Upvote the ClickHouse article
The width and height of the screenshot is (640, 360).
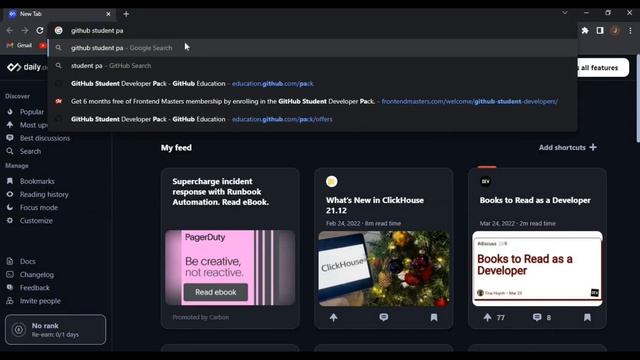pos(333,317)
